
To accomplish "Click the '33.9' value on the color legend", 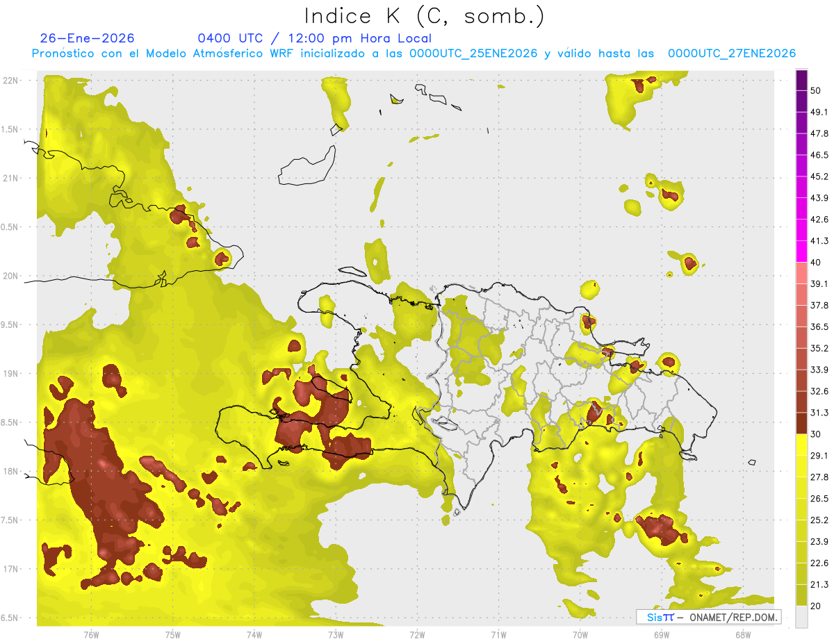I will [x=819, y=370].
